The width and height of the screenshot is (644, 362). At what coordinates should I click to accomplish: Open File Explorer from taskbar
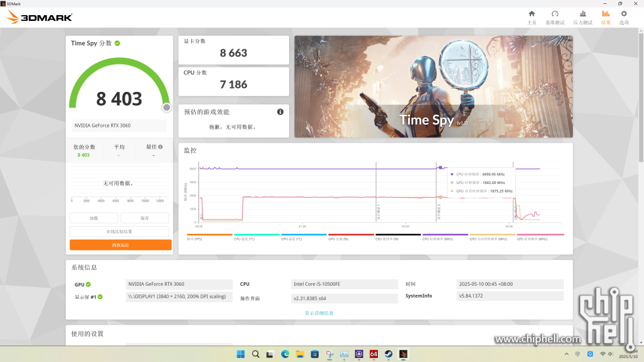[300, 354]
